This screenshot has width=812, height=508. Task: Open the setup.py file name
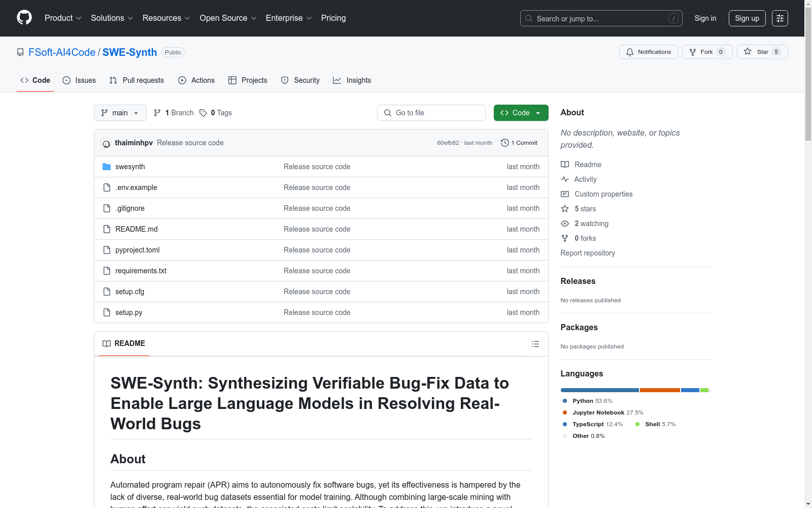tap(129, 312)
